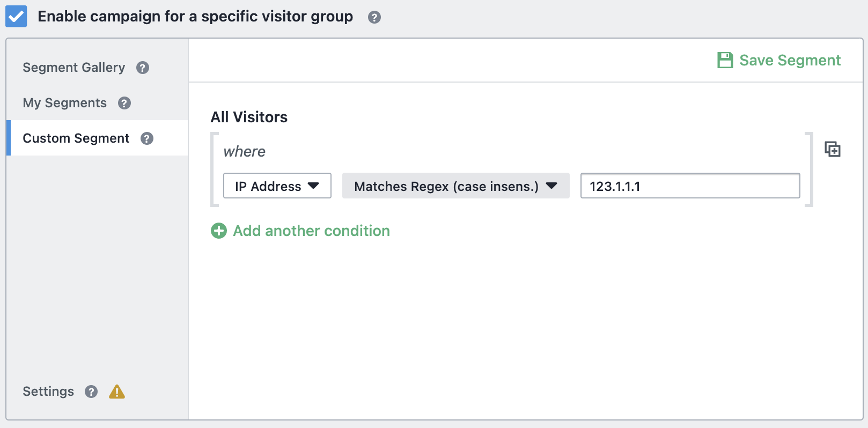Open the Matches Regex operator dropdown
This screenshot has height=428, width=868.
click(456, 186)
